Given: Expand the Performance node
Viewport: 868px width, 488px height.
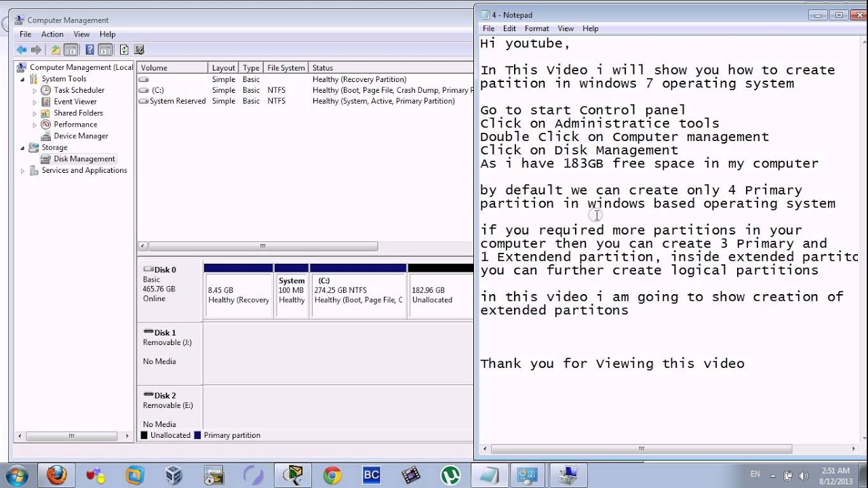Looking at the screenshot, I should tap(35, 125).
